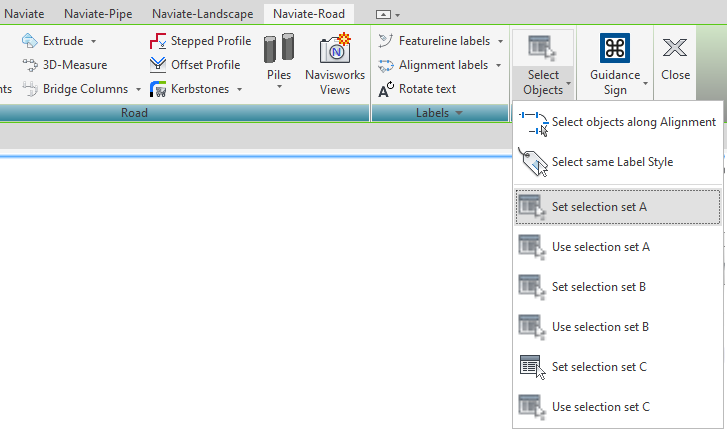This screenshot has width=727, height=433.
Task: Open Navisworks Views camera icon
Action: (335, 48)
